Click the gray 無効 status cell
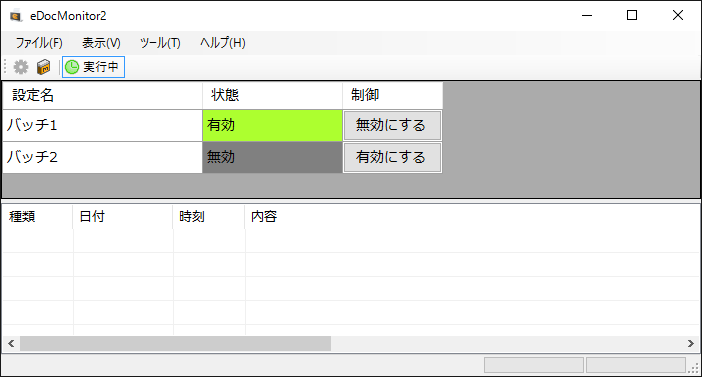Screen dimensions: 702x377 click(x=272, y=158)
